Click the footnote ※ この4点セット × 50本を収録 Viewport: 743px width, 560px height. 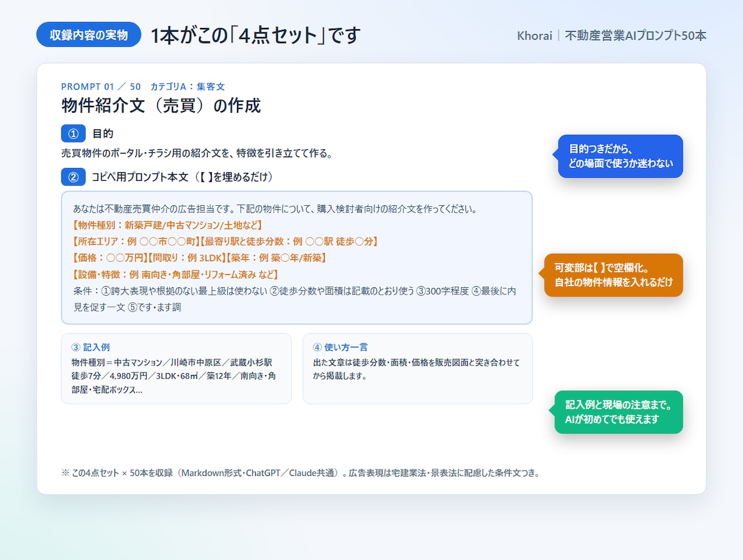pyautogui.click(x=300, y=473)
